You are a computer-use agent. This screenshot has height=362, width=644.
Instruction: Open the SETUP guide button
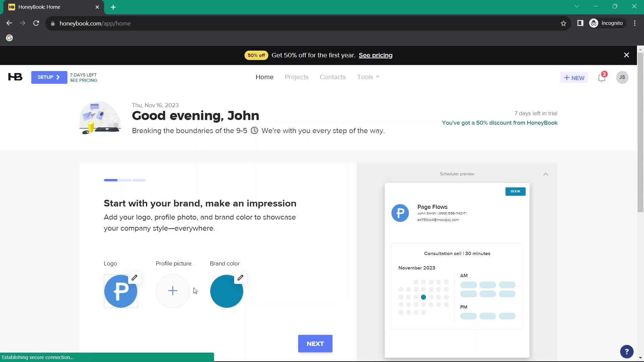coord(49,77)
